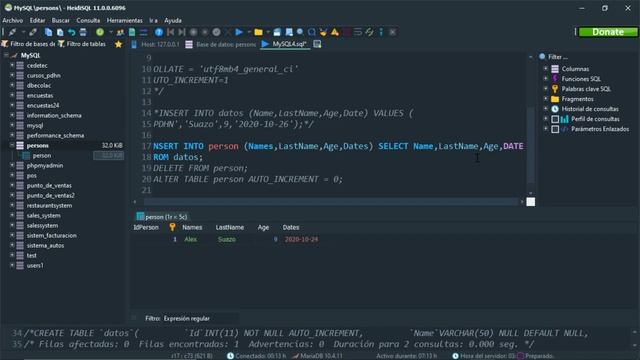Open dropdown arrow beside run query
This screenshot has width=640, height=360.
coord(249,32)
